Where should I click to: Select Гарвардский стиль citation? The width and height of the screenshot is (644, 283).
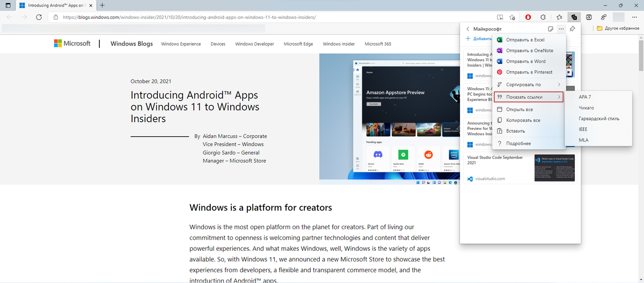599,119
